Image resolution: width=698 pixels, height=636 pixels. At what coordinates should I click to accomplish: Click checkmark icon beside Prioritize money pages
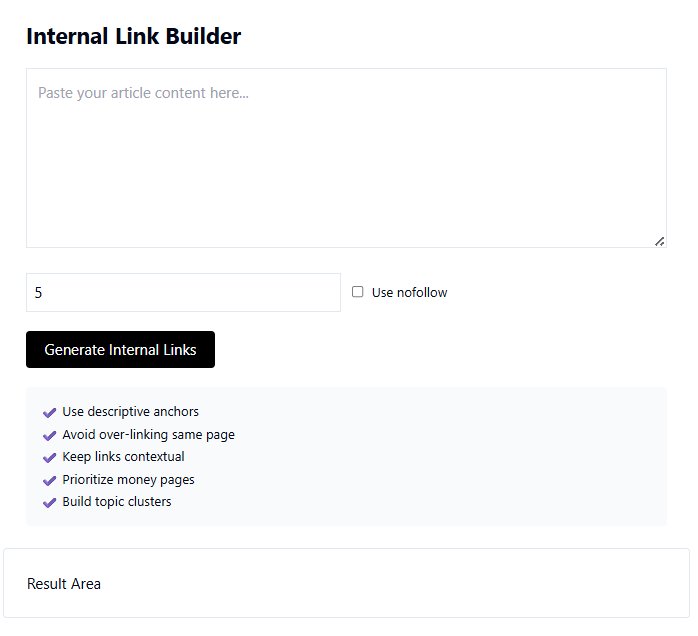tap(49, 480)
